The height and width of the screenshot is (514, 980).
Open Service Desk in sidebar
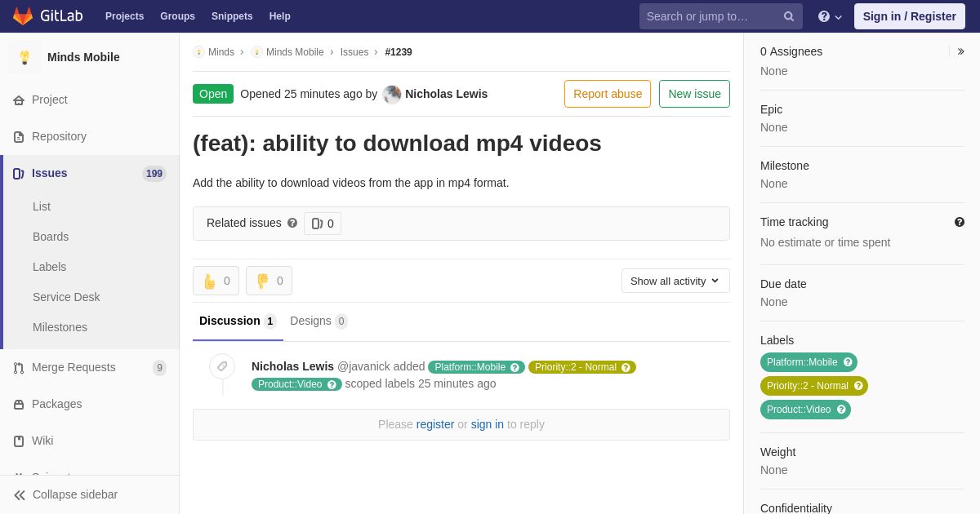(x=66, y=297)
